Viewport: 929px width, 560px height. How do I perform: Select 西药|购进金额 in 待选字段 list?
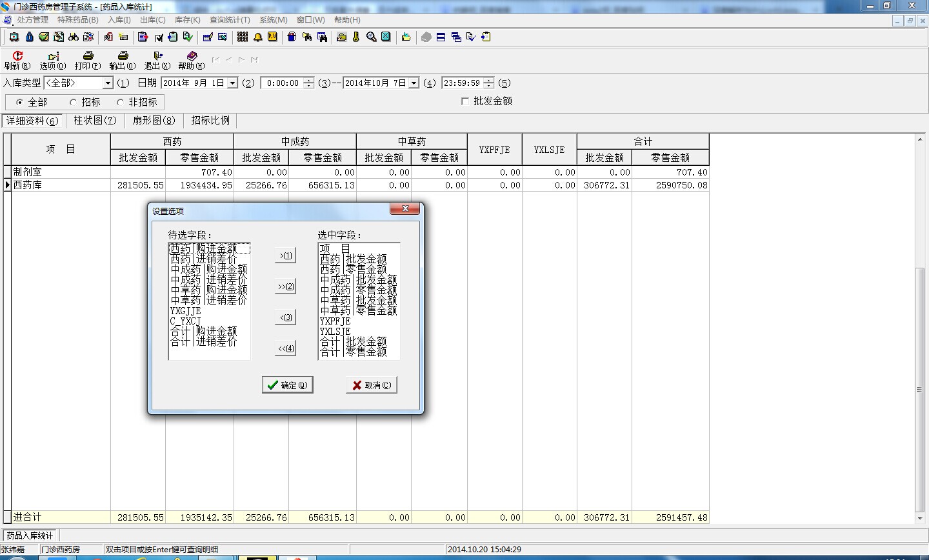(209, 248)
